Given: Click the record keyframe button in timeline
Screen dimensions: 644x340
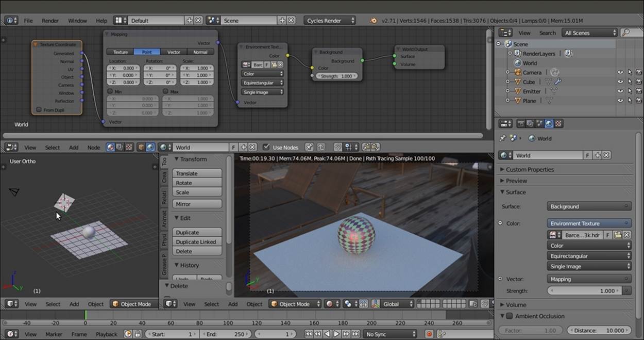Looking at the screenshot, I should pyautogui.click(x=429, y=334).
